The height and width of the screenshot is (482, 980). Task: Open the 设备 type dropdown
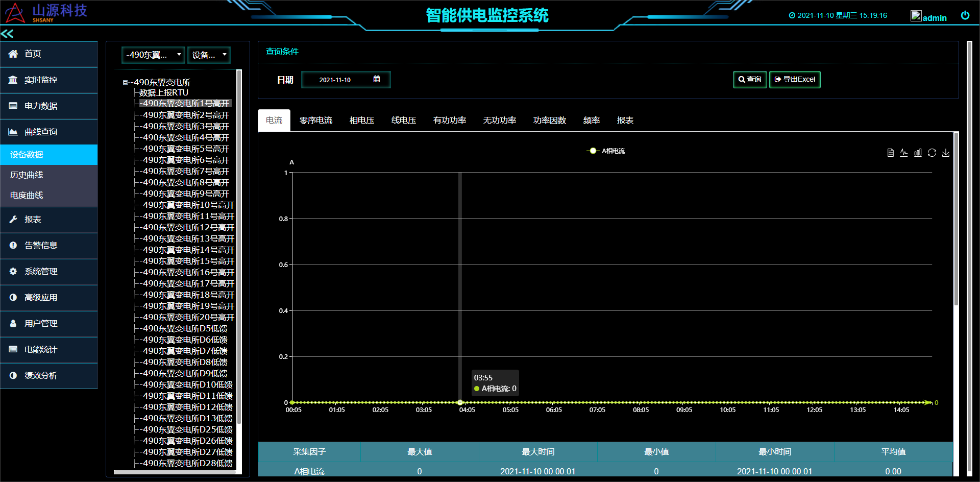tap(209, 55)
